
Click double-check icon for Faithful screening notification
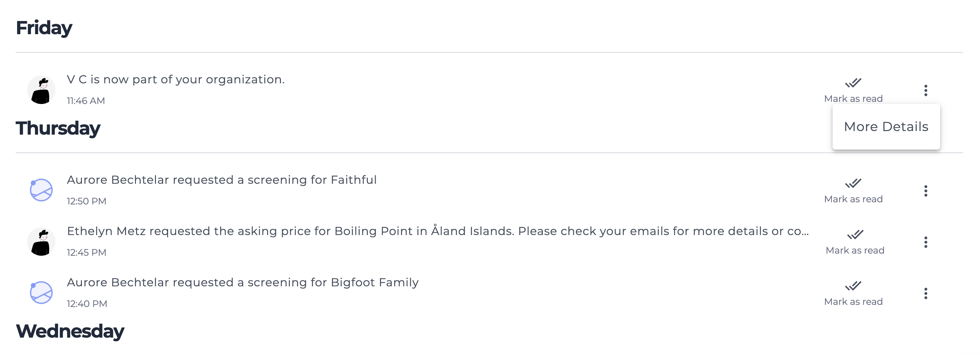(853, 183)
